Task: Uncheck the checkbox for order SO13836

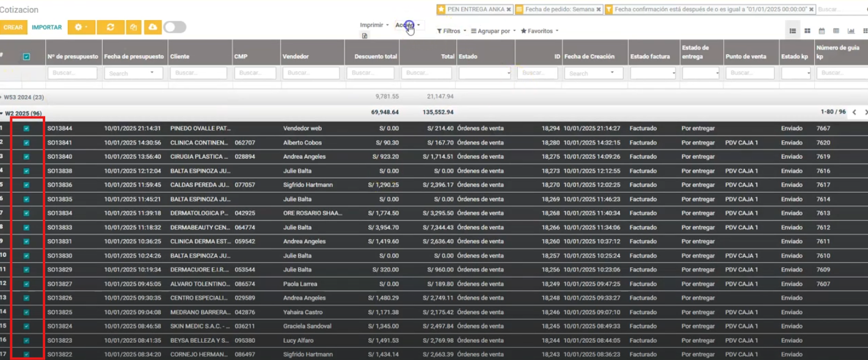Action: [26, 185]
